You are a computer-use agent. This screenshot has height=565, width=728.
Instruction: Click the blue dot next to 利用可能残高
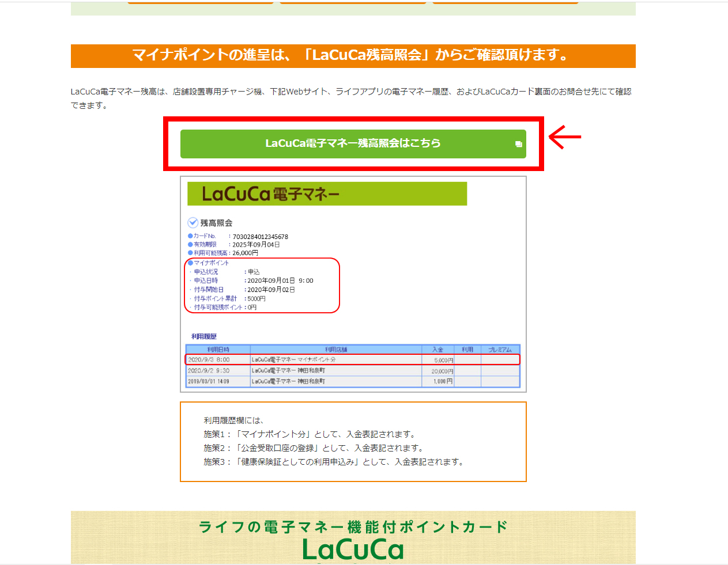[x=190, y=252]
